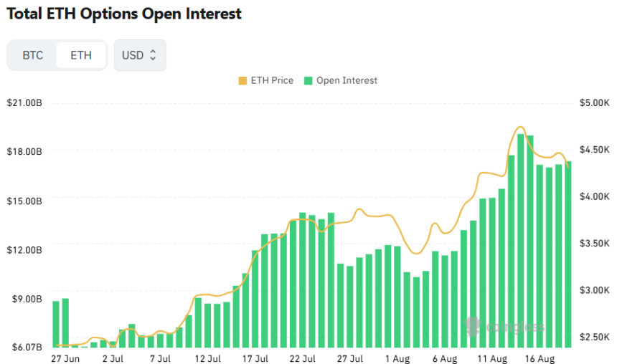The height and width of the screenshot is (364, 617).
Task: Click the green Open Interest legend swatch
Action: point(308,81)
